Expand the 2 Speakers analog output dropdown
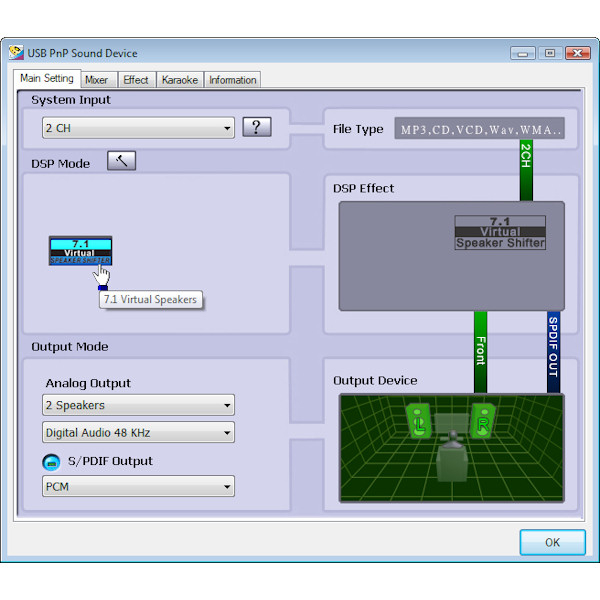Screen dimensions: 600x600 click(138, 405)
